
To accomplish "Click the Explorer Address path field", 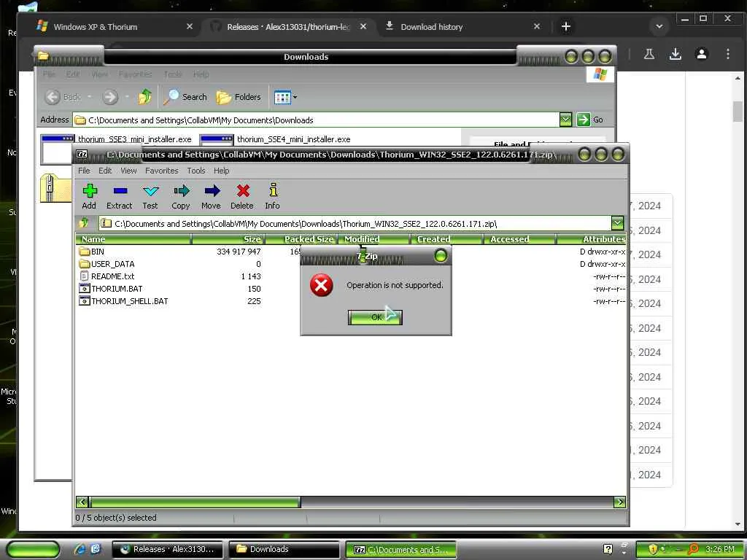I will [x=317, y=120].
